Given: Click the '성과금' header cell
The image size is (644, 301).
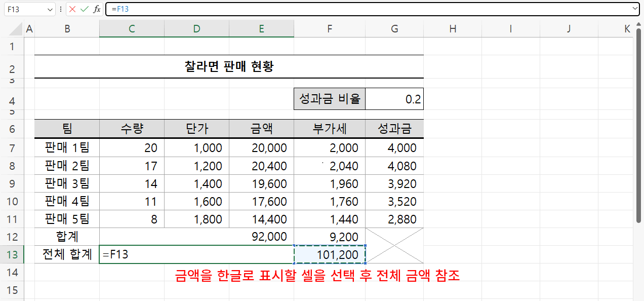Looking at the screenshot, I should pos(394,129).
